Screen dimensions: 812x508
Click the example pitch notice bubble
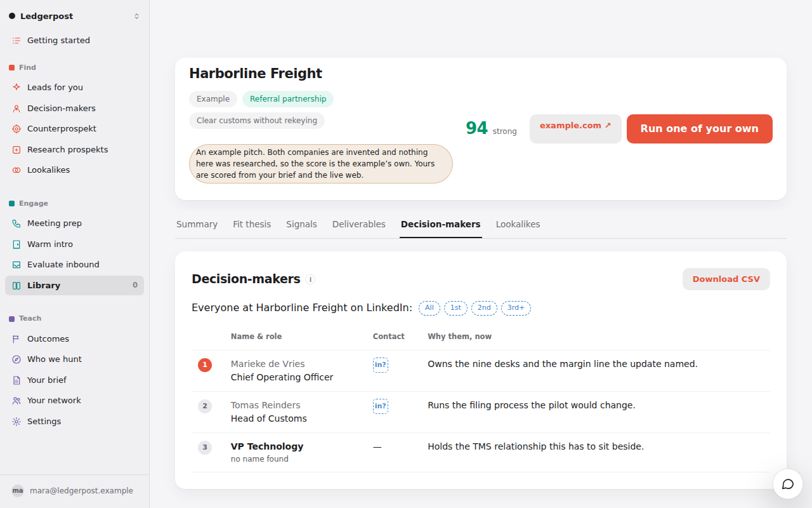tap(321, 164)
